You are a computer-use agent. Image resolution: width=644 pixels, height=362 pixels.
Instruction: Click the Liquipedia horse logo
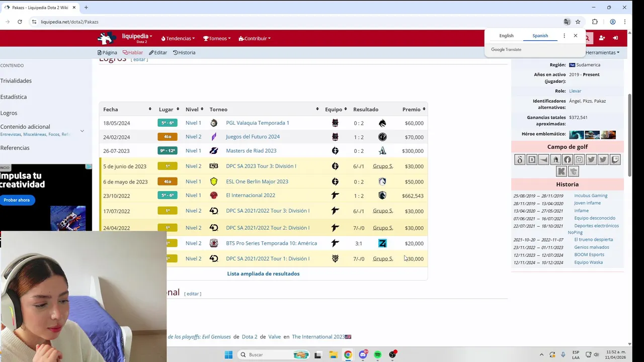pyautogui.click(x=107, y=38)
